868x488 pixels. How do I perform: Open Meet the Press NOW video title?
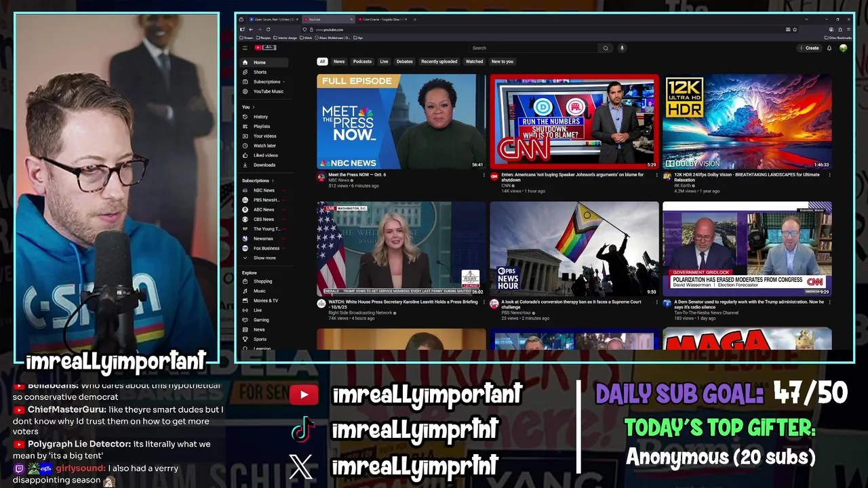[357, 175]
